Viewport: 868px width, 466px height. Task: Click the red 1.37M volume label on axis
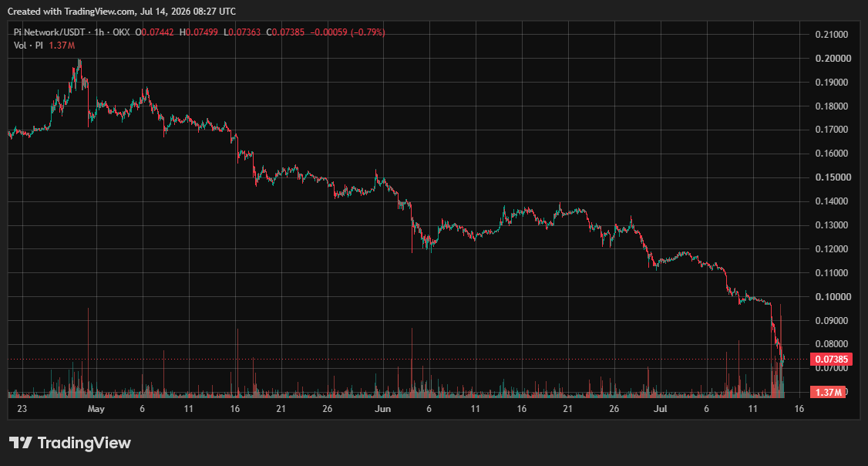pos(828,392)
